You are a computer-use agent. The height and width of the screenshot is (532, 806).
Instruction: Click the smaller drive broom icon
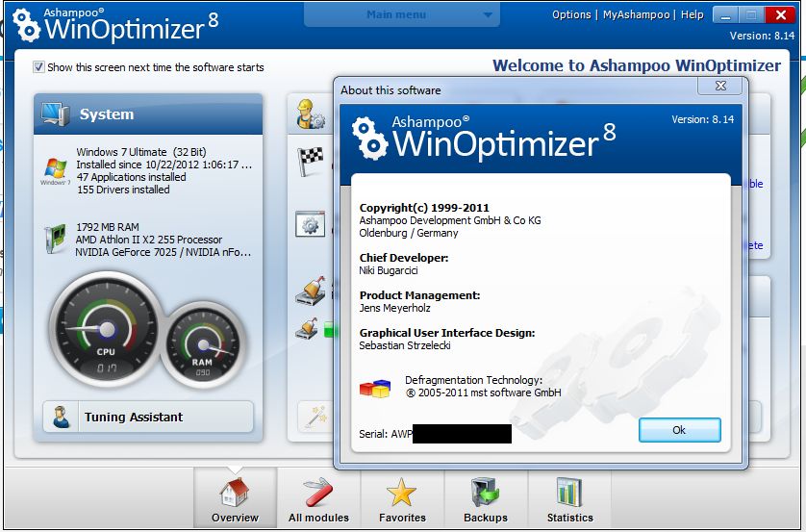[307, 328]
